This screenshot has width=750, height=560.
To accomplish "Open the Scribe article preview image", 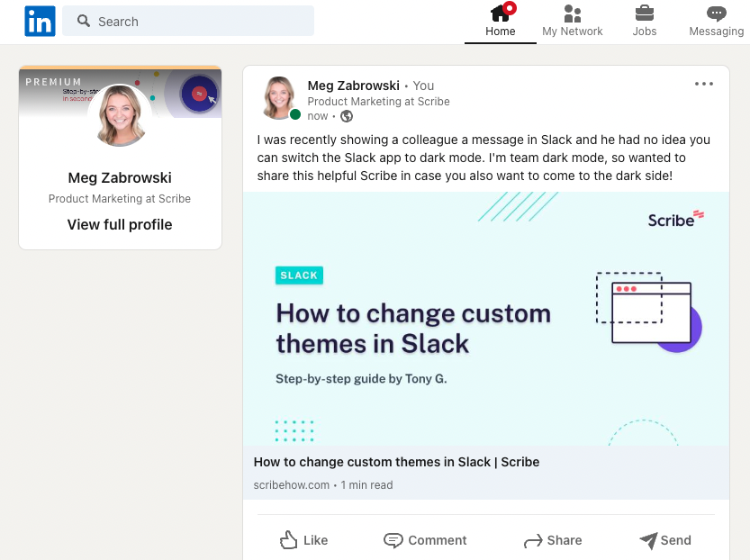I will point(486,319).
